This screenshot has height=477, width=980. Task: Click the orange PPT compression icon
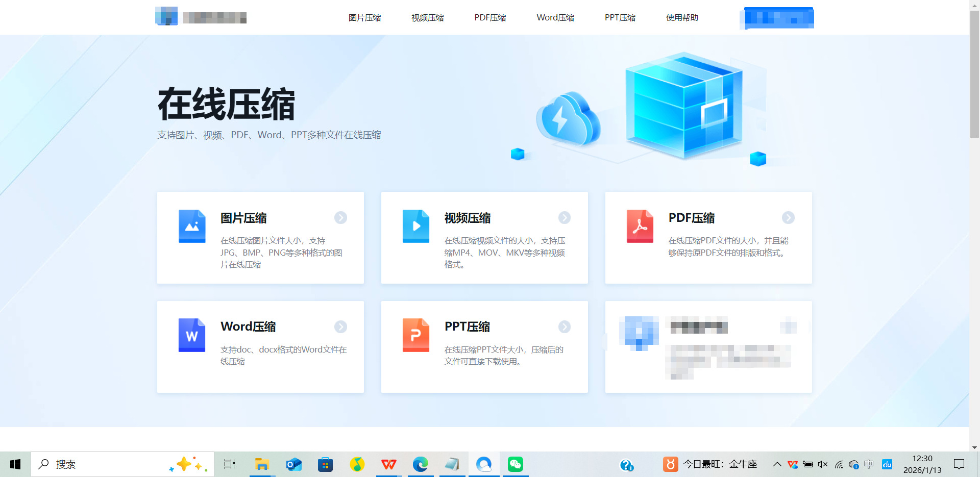pyautogui.click(x=415, y=335)
